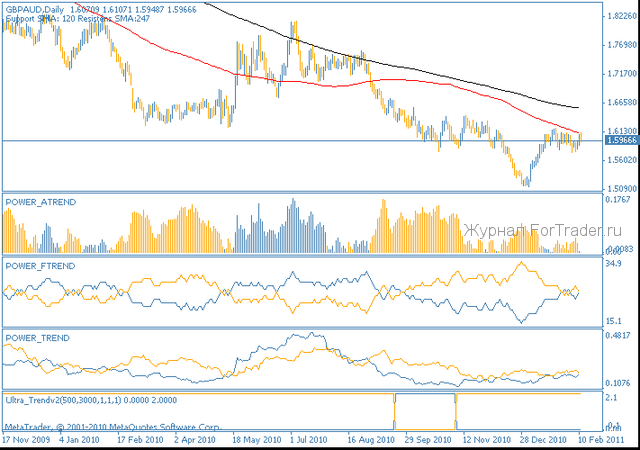Click the 28 Dec 2010 date label
Image resolution: width=640 pixels, height=450 pixels.
543,440
